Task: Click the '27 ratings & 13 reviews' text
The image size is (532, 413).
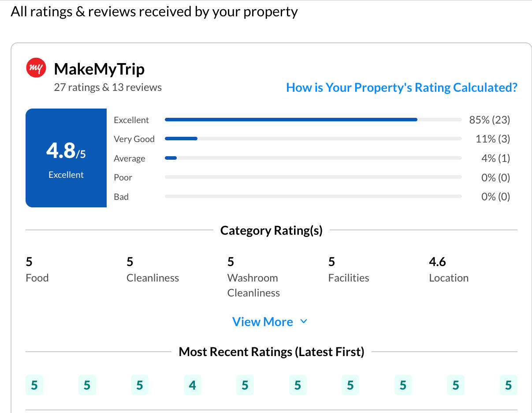Action: pyautogui.click(x=108, y=87)
